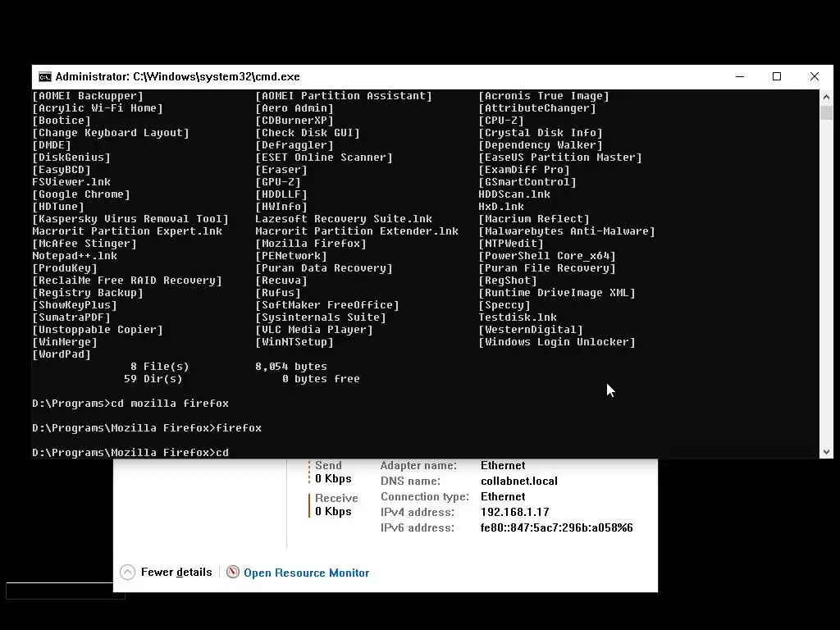Click the [Mozilla Firefox] directory entry
The height and width of the screenshot is (630, 840).
tap(311, 244)
